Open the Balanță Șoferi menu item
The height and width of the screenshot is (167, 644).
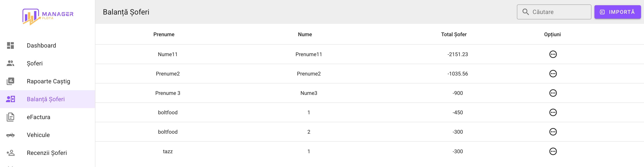tap(46, 99)
